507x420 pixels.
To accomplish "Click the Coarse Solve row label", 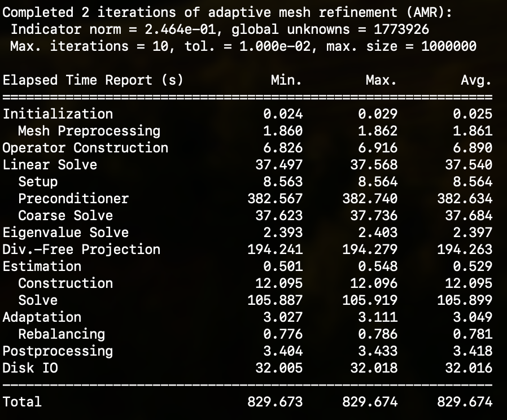I will pos(65,215).
